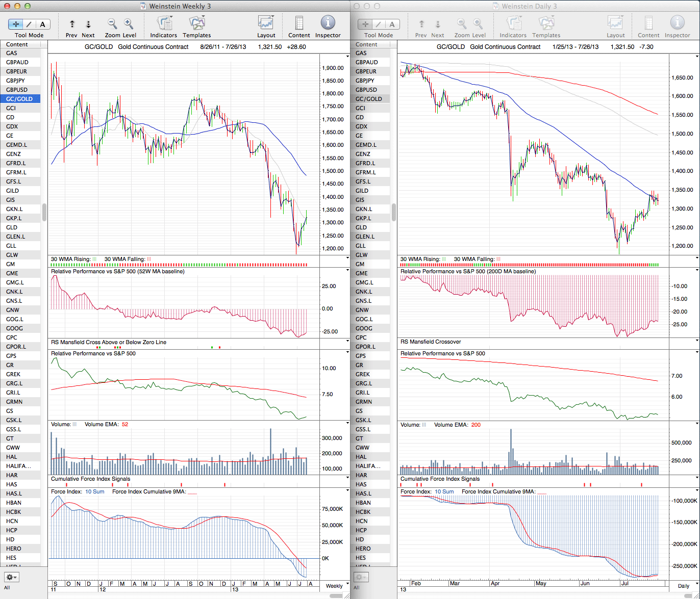Expand weekly 30 WMA Rising panel arrow menu
The image size is (700, 599).
click(x=347, y=258)
